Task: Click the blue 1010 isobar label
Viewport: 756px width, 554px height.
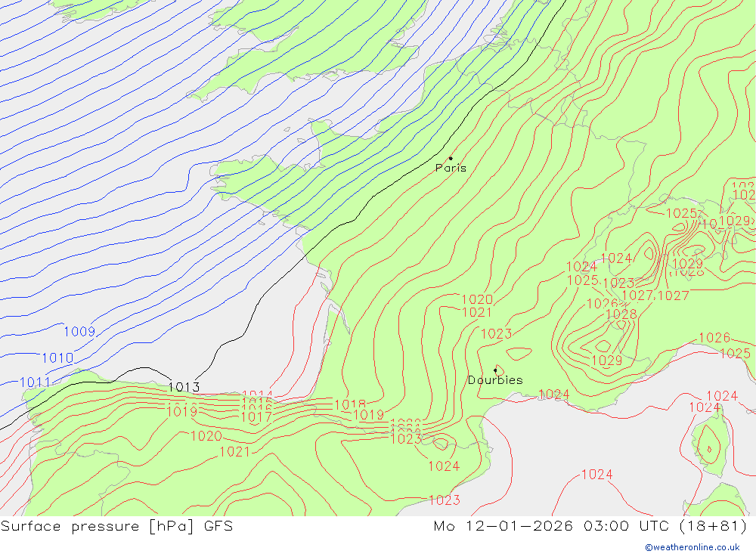Action: point(57,358)
